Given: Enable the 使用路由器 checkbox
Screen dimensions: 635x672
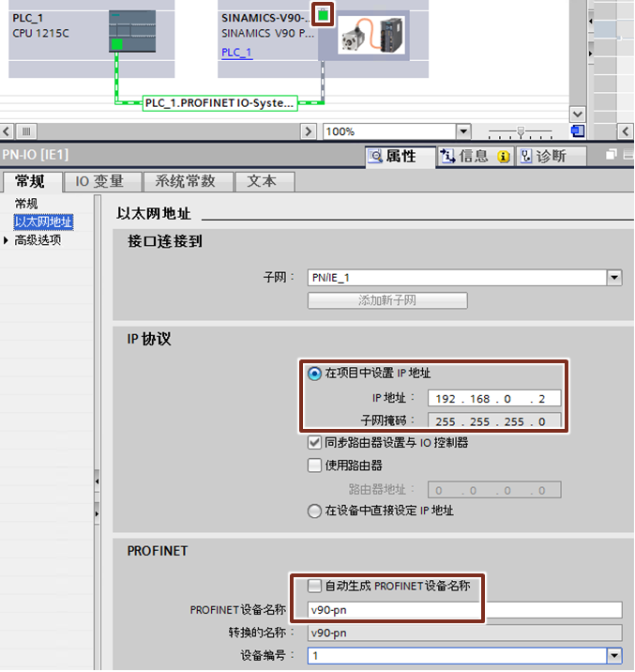Looking at the screenshot, I should point(314,466).
